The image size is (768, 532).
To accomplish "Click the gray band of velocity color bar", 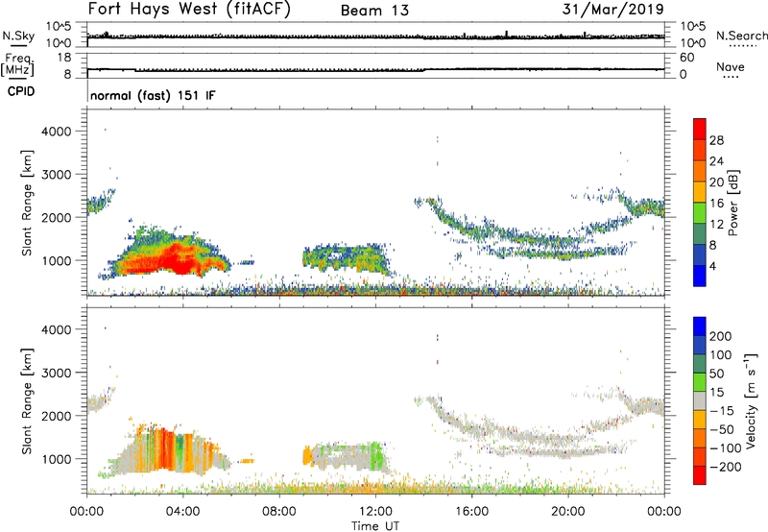I will pyautogui.click(x=700, y=400).
